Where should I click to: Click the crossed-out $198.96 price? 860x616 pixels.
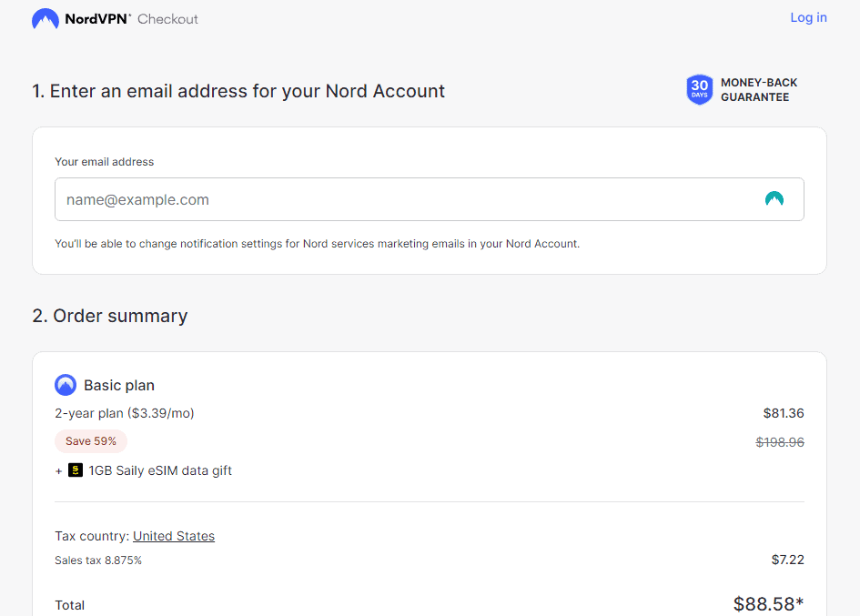click(779, 442)
